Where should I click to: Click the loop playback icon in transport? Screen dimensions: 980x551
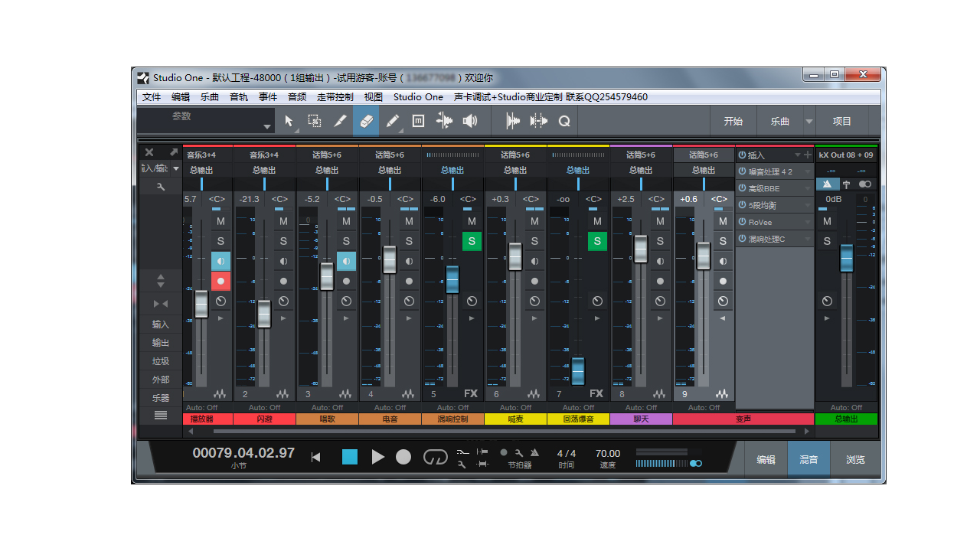point(435,456)
